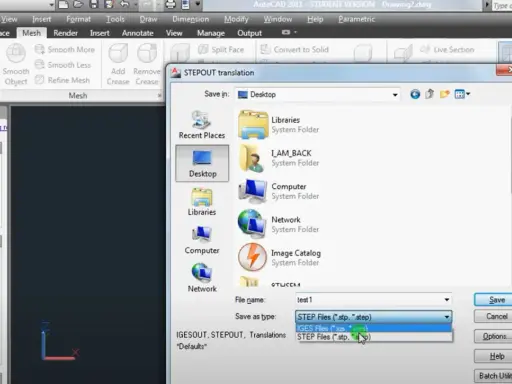Click the Split Face tool
Screen dimensions: 512x384
pyautogui.click(x=221, y=50)
